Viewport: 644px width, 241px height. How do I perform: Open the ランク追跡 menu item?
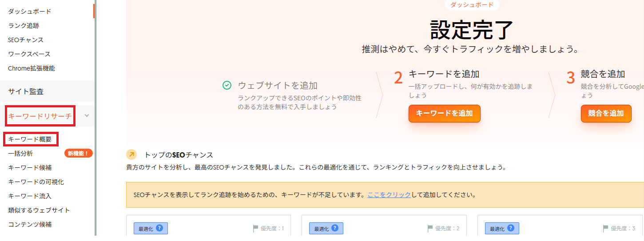(24, 26)
